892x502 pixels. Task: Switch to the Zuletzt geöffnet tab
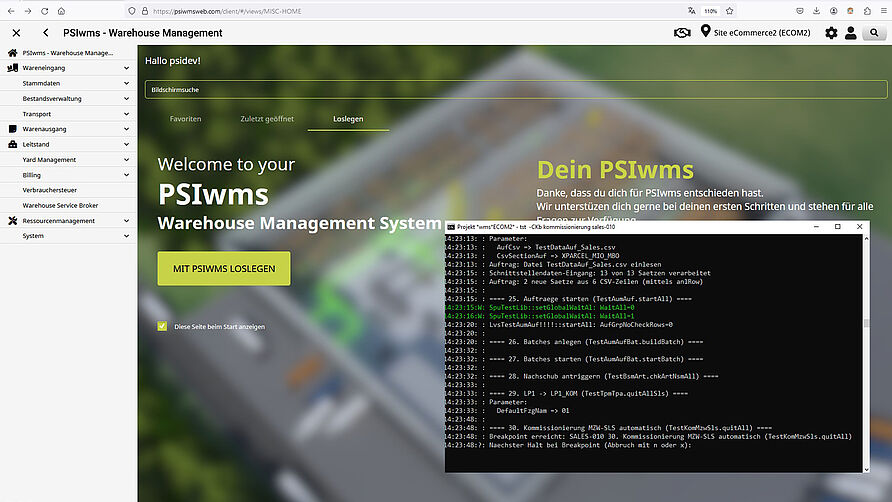(267, 119)
